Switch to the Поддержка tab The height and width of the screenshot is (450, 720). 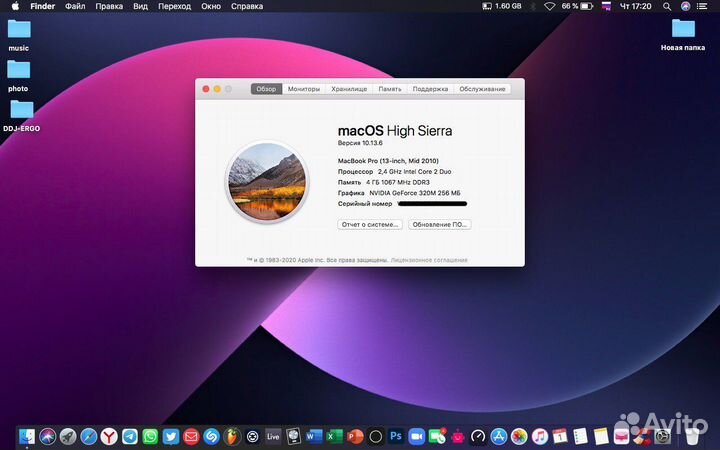coord(430,89)
